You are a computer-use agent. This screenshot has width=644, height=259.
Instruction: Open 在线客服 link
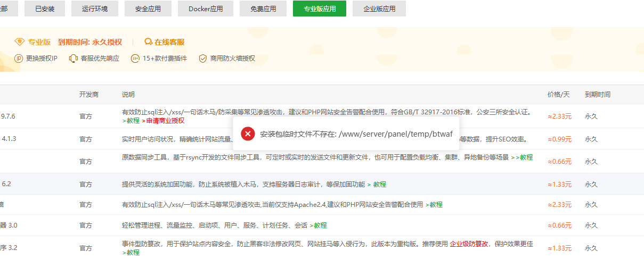[x=169, y=42]
